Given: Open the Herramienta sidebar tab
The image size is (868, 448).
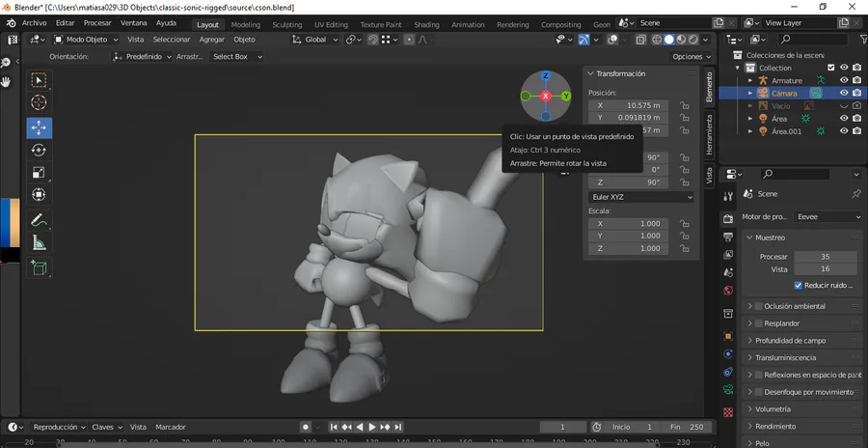Looking at the screenshot, I should coord(709,135).
